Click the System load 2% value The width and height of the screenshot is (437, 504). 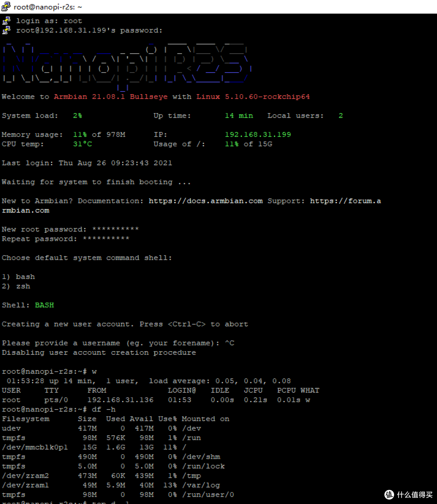coord(77,116)
